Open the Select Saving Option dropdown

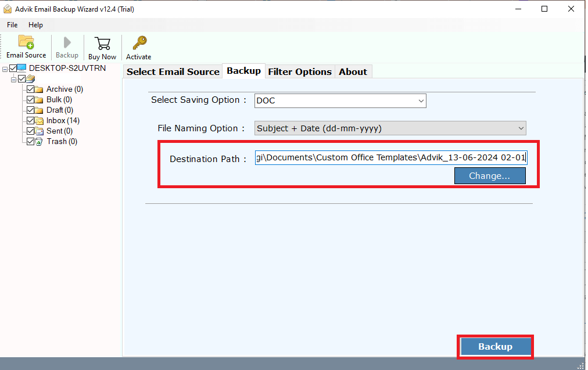coord(340,100)
